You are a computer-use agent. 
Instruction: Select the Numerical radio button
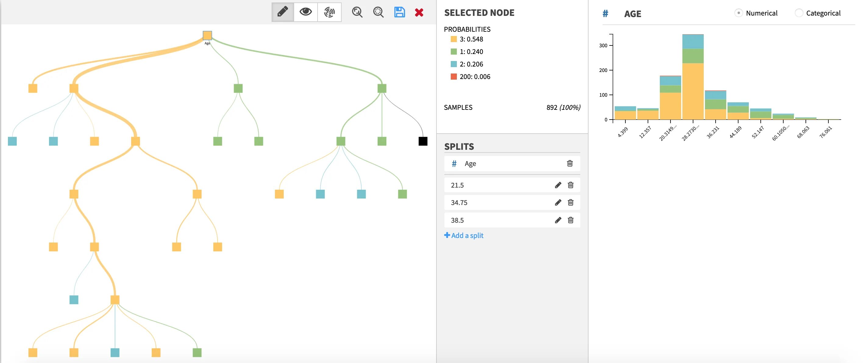tap(738, 13)
